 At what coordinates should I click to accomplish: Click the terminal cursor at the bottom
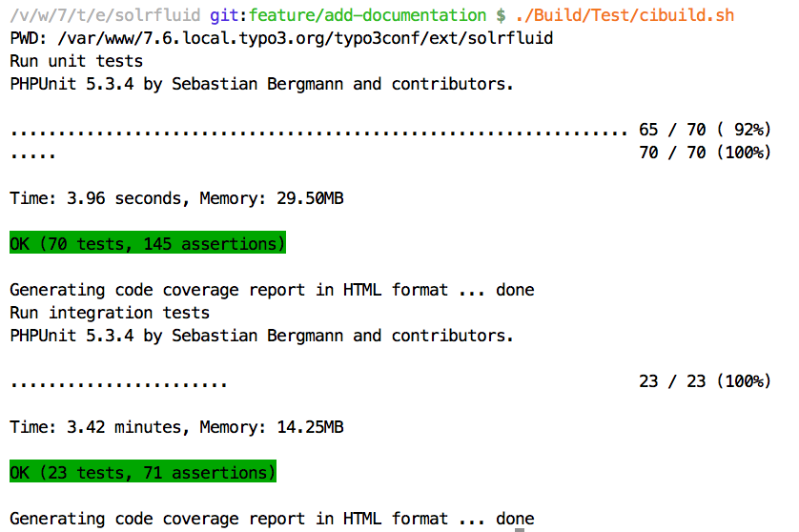pos(521,529)
